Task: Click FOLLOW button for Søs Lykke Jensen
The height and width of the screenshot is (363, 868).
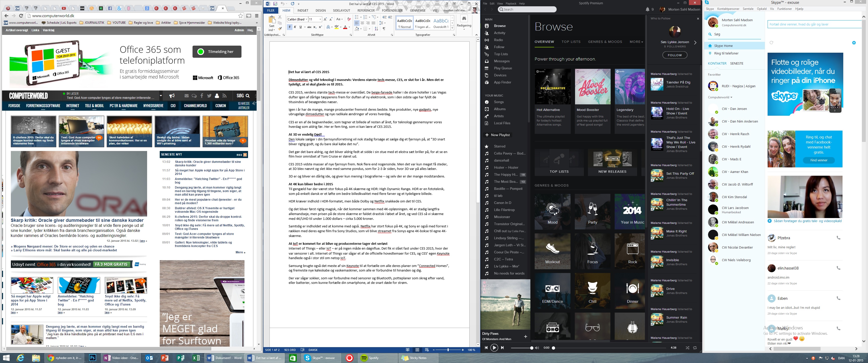Action: click(x=674, y=55)
